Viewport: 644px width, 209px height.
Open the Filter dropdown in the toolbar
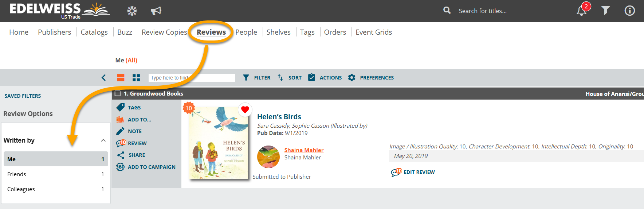[x=257, y=78]
